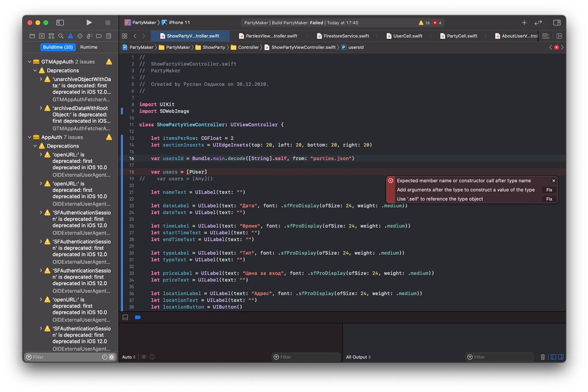Image resolution: width=588 pixels, height=392 pixels.
Task: Click ShowParty folder in jump bar
Action: click(210, 47)
